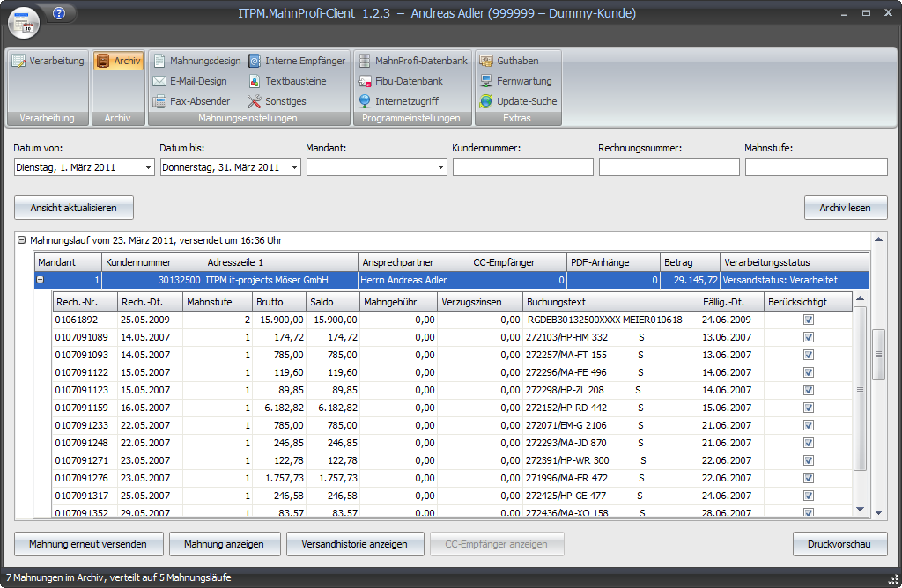Sort by the Rech.-Nr. column header
The height and width of the screenshot is (588, 902).
85,302
